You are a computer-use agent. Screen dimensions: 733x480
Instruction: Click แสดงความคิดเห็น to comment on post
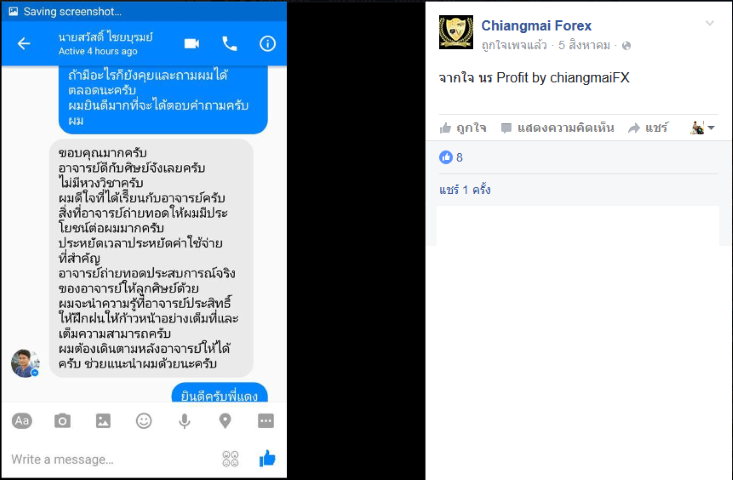pyautogui.click(x=557, y=128)
